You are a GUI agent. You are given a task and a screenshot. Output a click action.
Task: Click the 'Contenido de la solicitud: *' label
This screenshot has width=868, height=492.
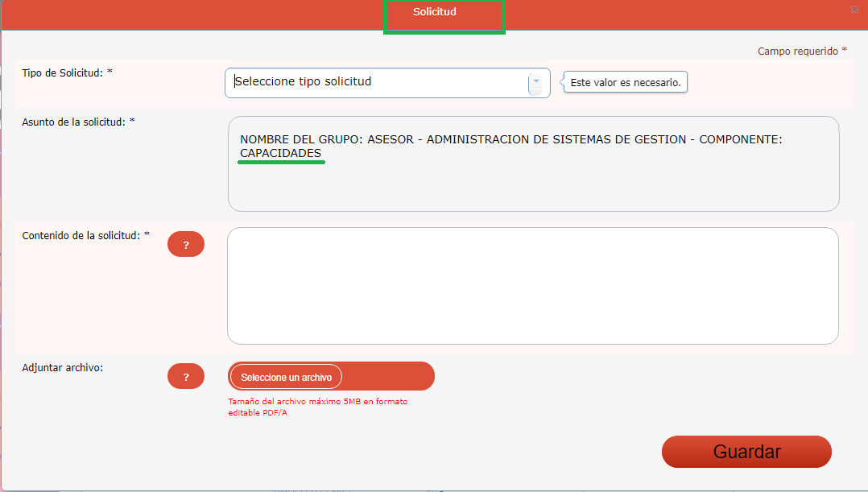(x=85, y=235)
